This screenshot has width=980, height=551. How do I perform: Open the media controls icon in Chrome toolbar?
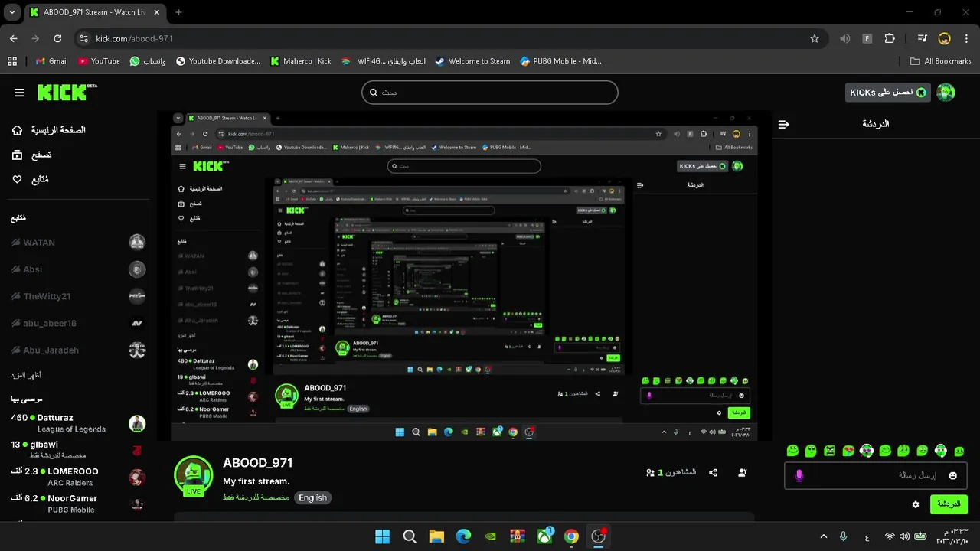923,38
